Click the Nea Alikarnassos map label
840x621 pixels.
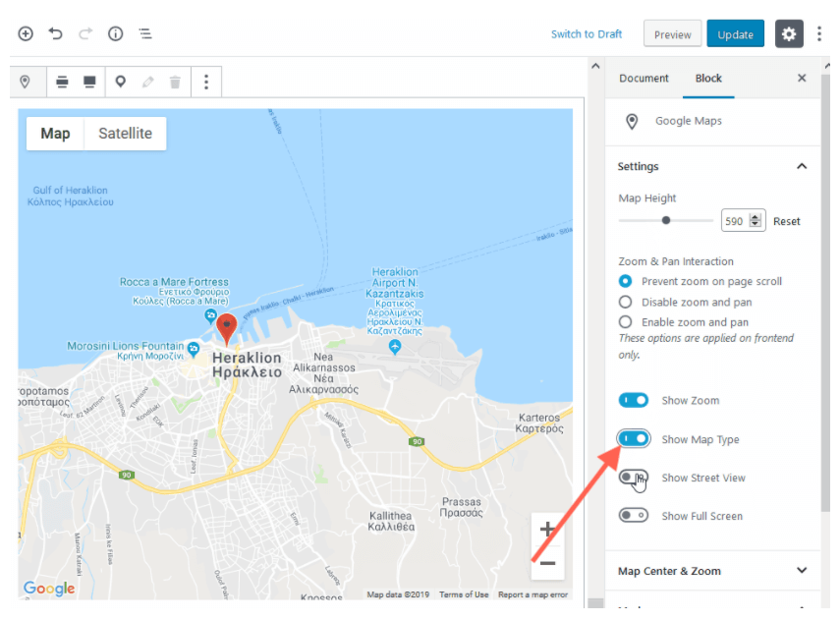[x=323, y=373]
